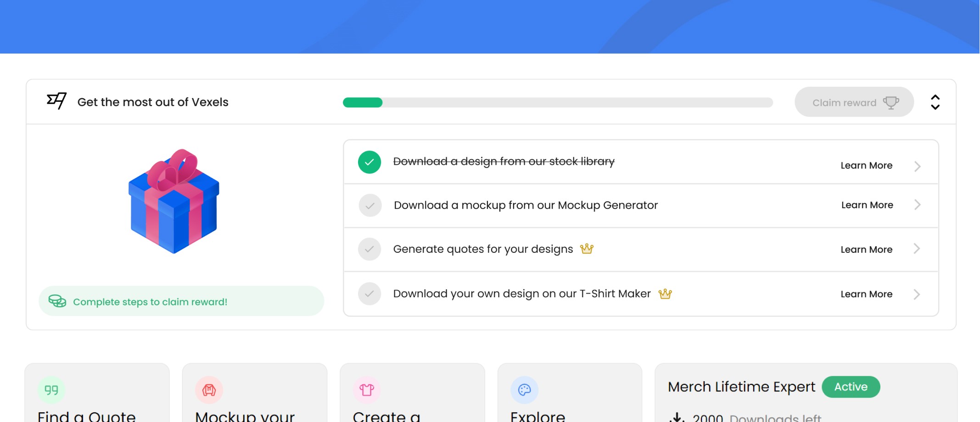Screen dimensions: 980x422
Task: Click the onboarding progress bar
Action: [558, 102]
